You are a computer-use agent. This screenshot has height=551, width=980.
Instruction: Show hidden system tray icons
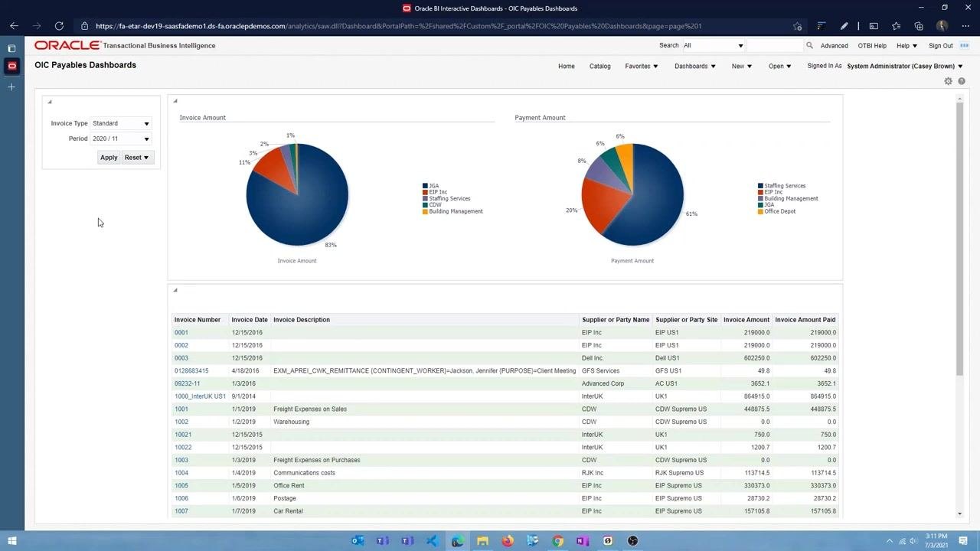889,541
